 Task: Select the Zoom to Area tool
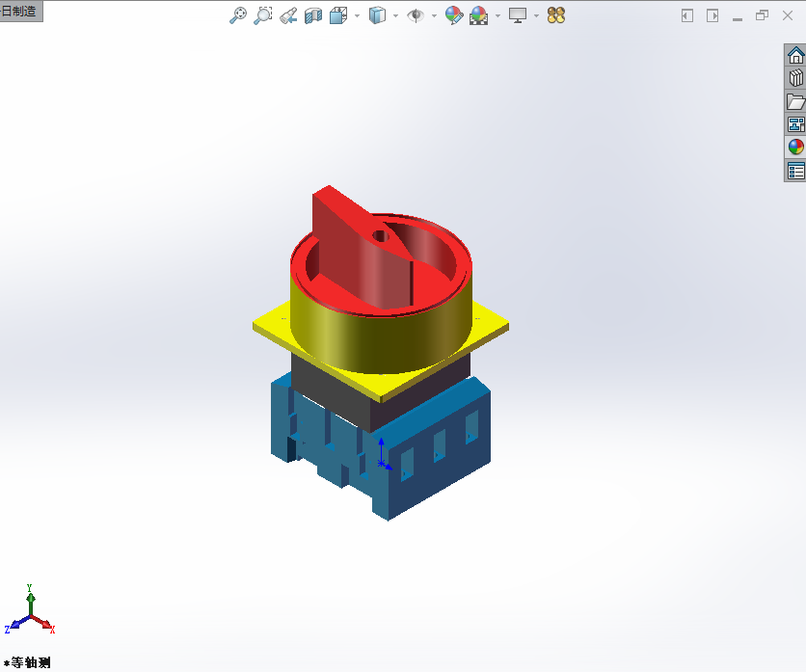(262, 15)
